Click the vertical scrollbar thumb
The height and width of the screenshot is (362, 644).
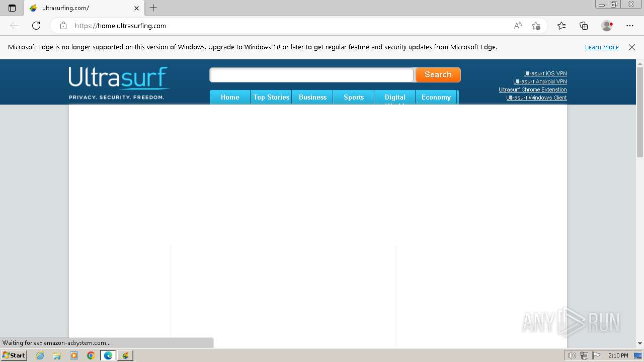tap(640, 113)
